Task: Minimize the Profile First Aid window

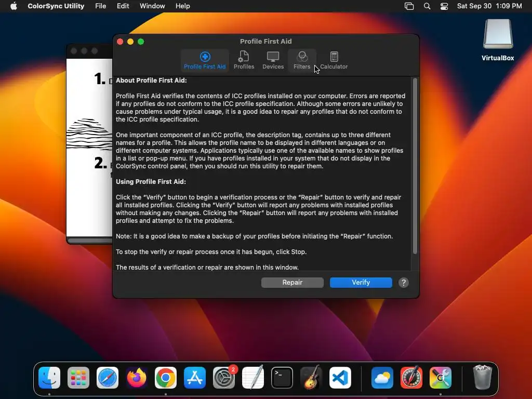Action: tap(130, 42)
